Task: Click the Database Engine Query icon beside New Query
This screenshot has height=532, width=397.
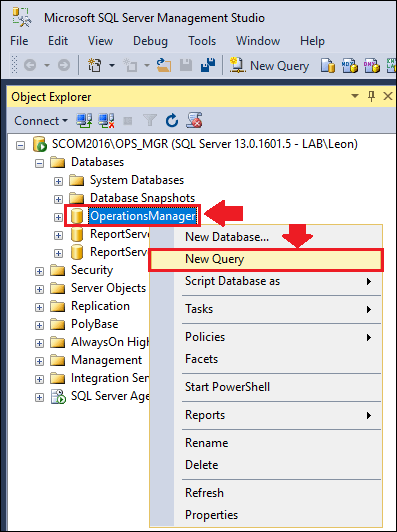Action: pyautogui.click(x=328, y=65)
